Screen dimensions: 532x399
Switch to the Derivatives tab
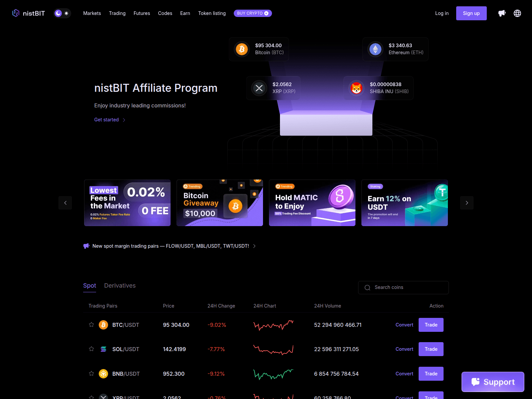pyautogui.click(x=120, y=286)
